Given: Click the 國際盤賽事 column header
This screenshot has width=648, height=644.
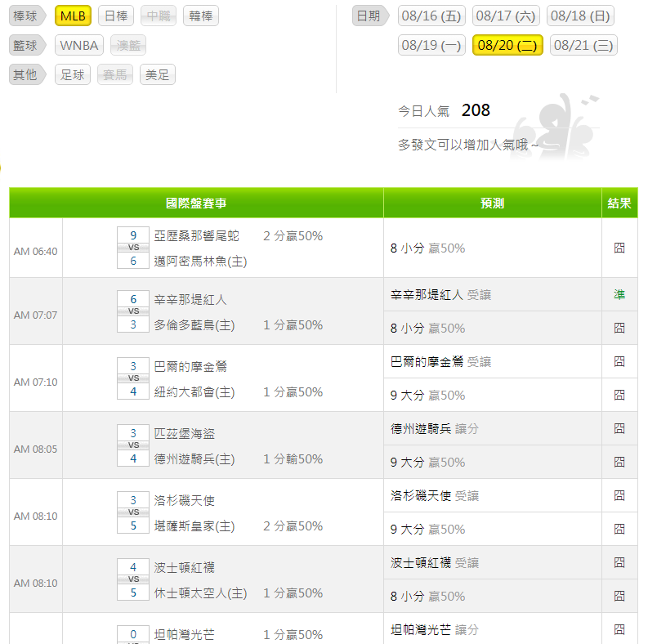Looking at the screenshot, I should pos(196,203).
